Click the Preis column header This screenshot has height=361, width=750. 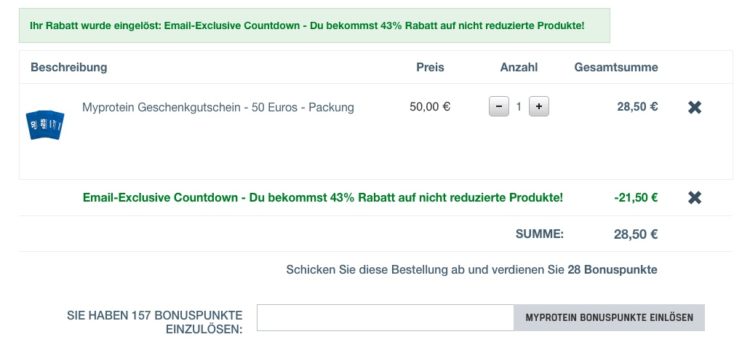430,67
